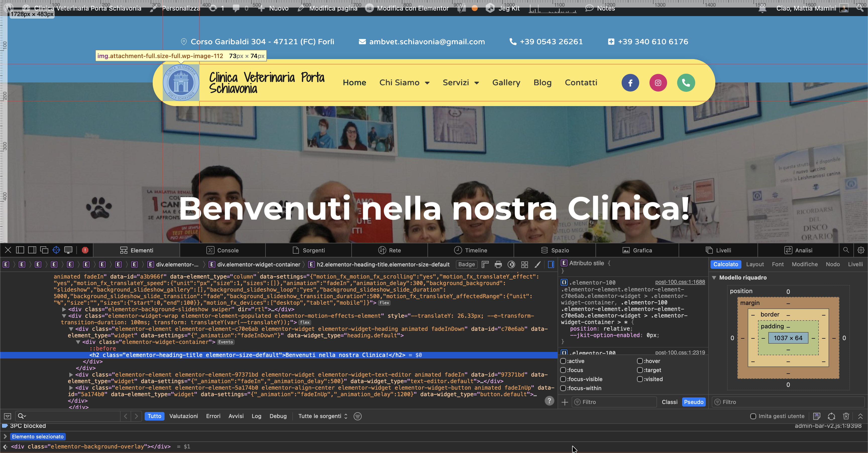Image resolution: width=868 pixels, height=453 pixels.
Task: Select the force element state brush icon
Action: coord(538,264)
